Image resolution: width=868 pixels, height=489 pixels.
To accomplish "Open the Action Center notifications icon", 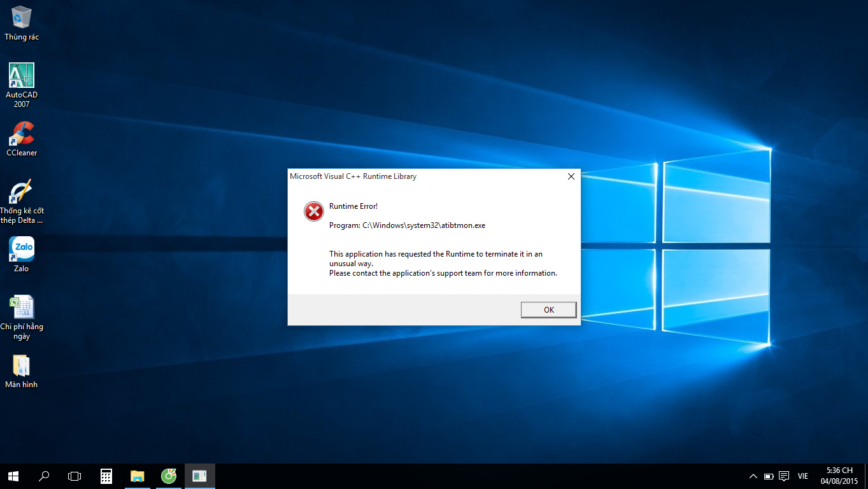I will tap(784, 476).
